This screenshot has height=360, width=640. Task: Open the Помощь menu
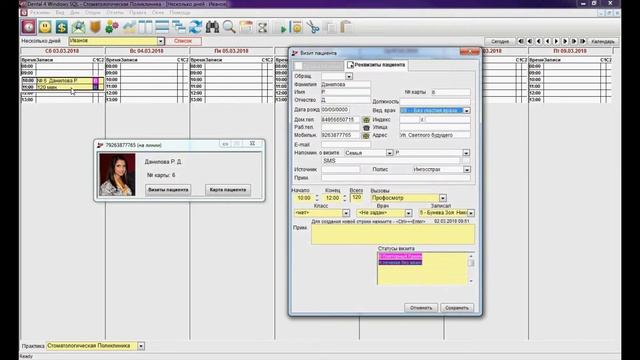180,13
